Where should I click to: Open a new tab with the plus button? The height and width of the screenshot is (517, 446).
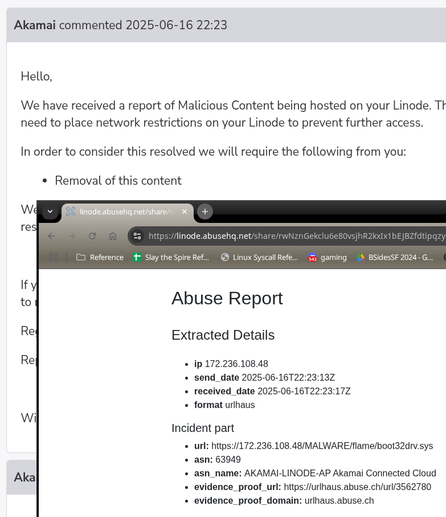205,211
